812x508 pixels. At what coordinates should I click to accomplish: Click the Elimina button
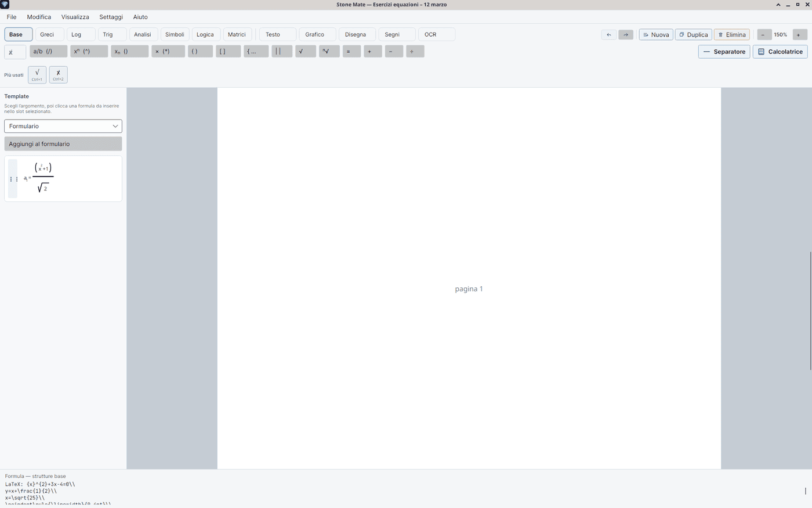pyautogui.click(x=732, y=35)
